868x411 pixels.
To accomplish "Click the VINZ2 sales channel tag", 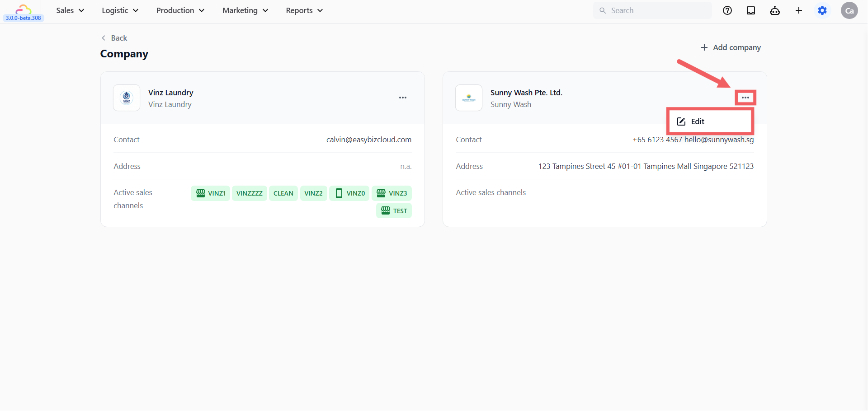I will pos(313,193).
